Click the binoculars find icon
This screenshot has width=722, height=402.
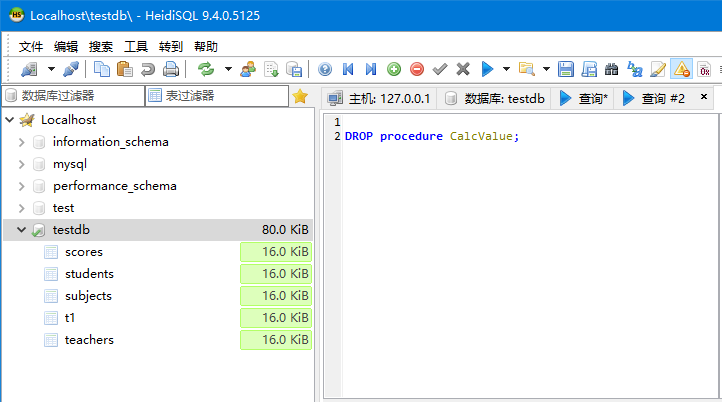(x=611, y=70)
